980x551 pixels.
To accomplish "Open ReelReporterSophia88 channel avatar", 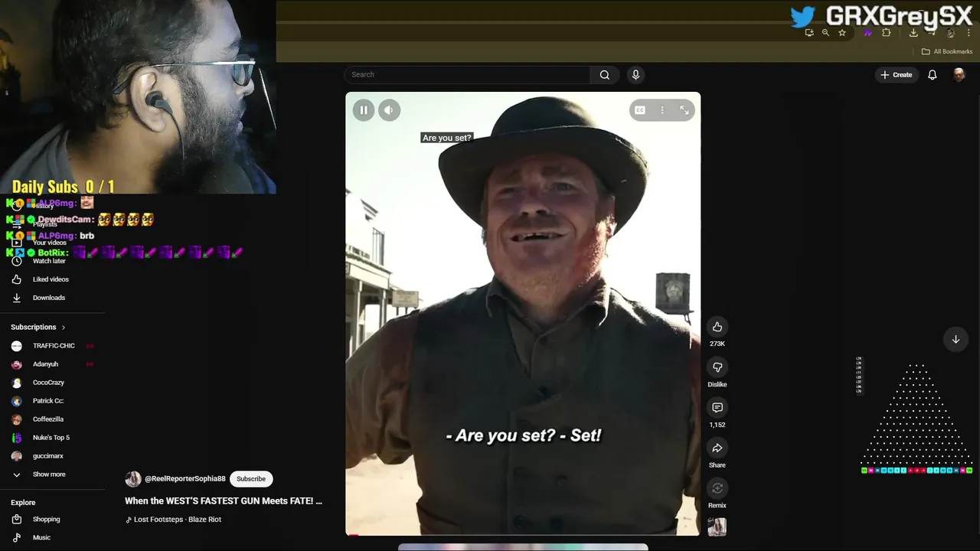I will (133, 479).
